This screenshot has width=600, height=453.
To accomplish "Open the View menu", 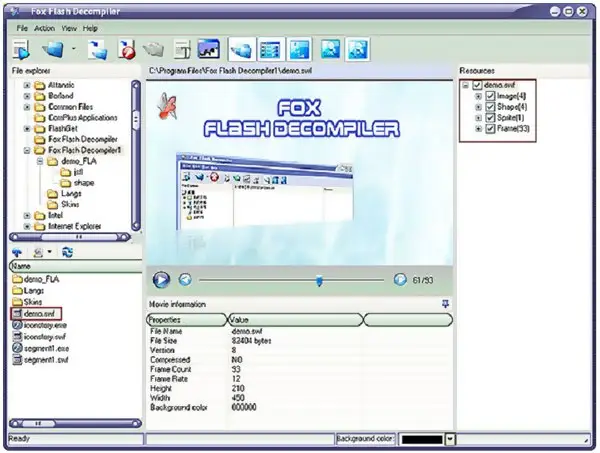I will point(69,28).
